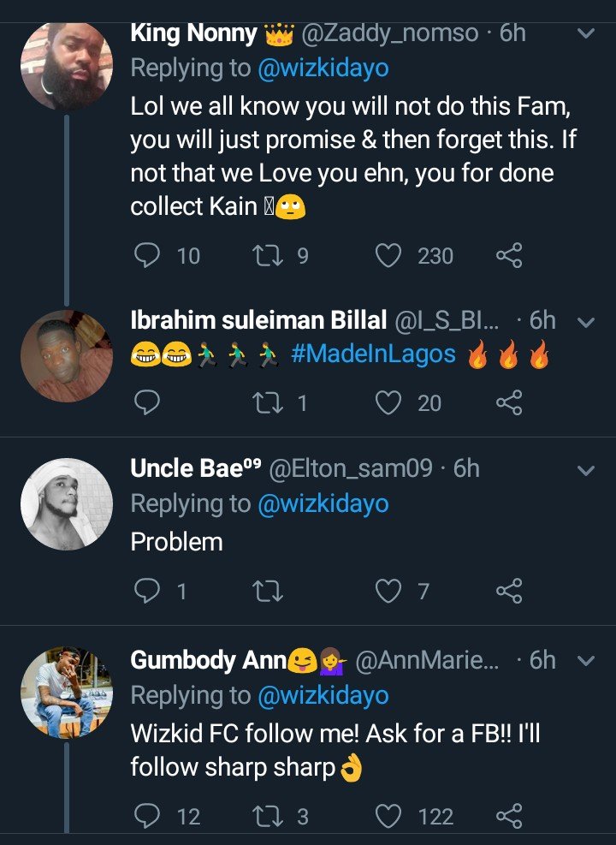Viewport: 616px width, 845px height.
Task: Open options chevron on King Nonny's tweet
Action: (x=587, y=34)
